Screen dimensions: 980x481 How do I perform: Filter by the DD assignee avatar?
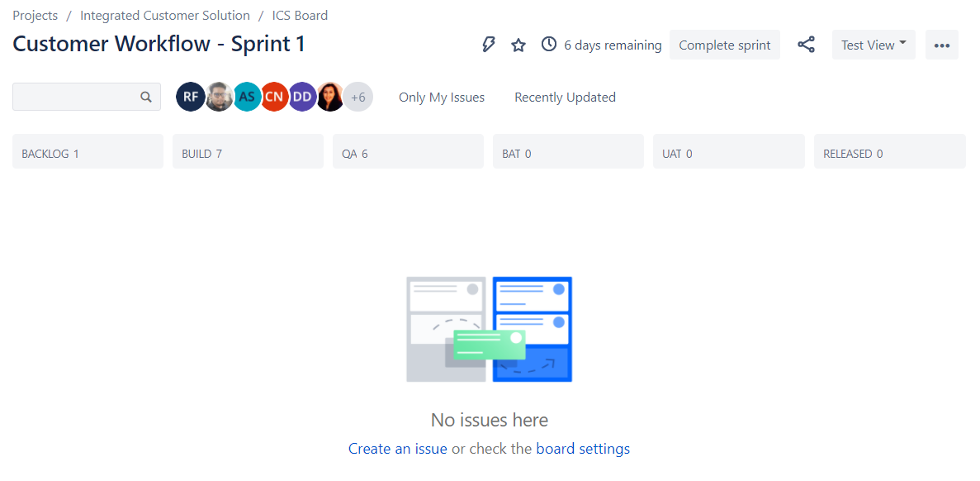pos(302,97)
